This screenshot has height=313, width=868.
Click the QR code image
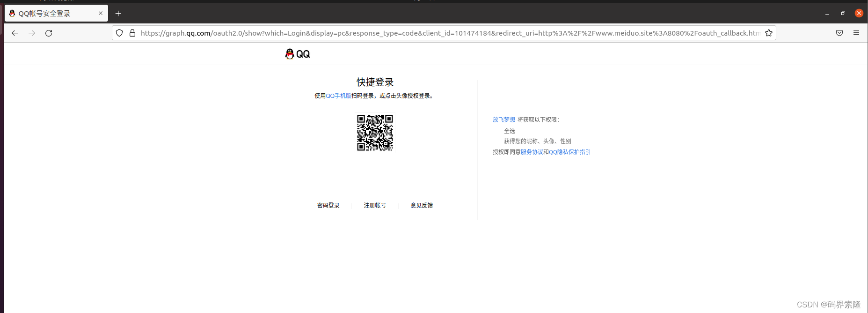(375, 133)
